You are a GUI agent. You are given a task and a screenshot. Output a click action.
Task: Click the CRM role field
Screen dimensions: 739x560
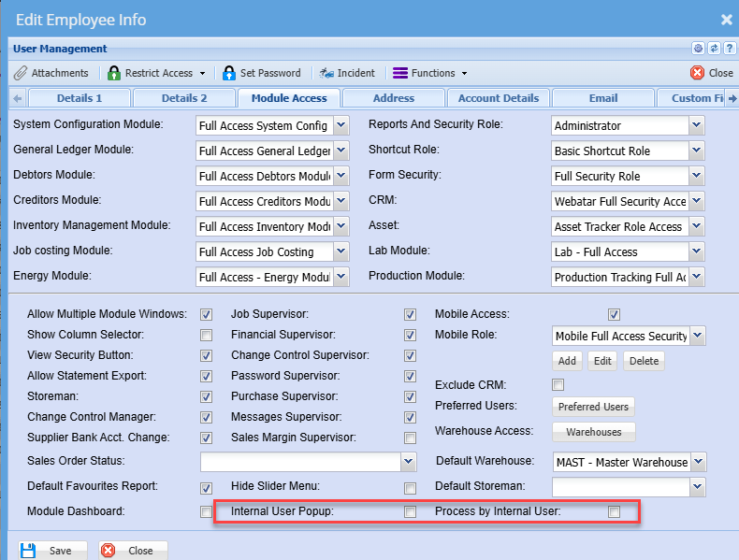(x=620, y=201)
